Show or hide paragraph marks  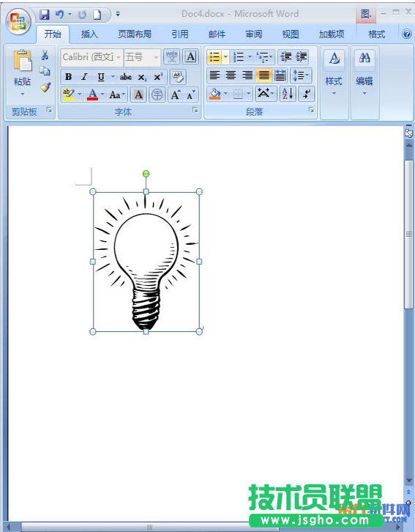click(x=307, y=94)
